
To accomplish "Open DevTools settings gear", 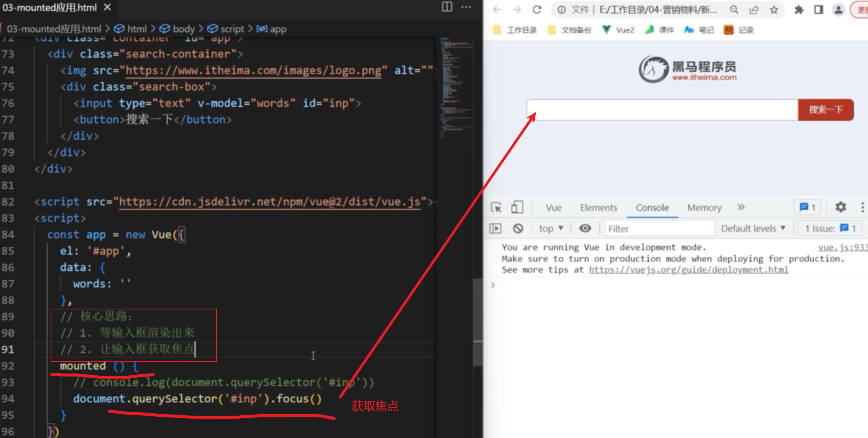I will coord(840,207).
